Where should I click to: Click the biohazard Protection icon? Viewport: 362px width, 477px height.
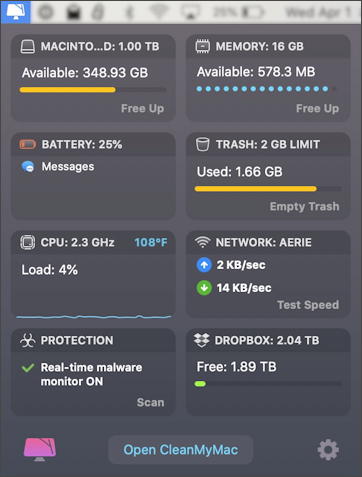click(27, 340)
